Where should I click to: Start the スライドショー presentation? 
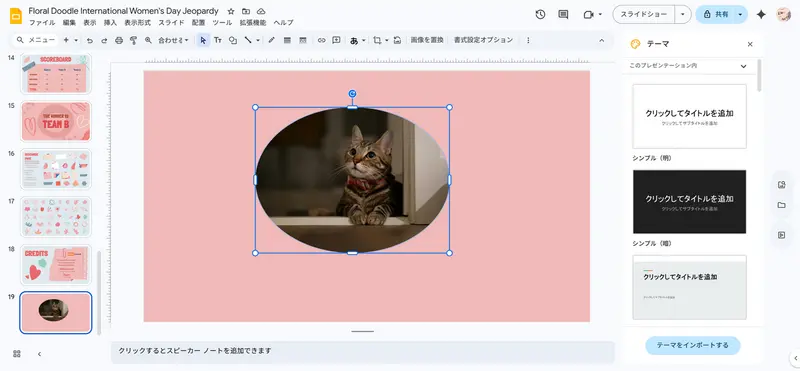pyautogui.click(x=643, y=15)
